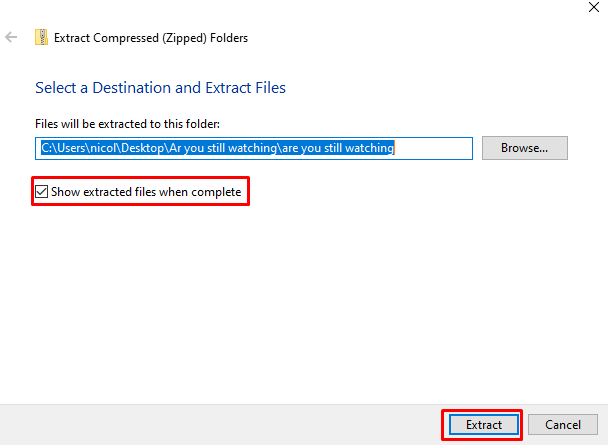The height and width of the screenshot is (445, 608).
Task: Place cursor at empty end of path field
Action: (435, 148)
